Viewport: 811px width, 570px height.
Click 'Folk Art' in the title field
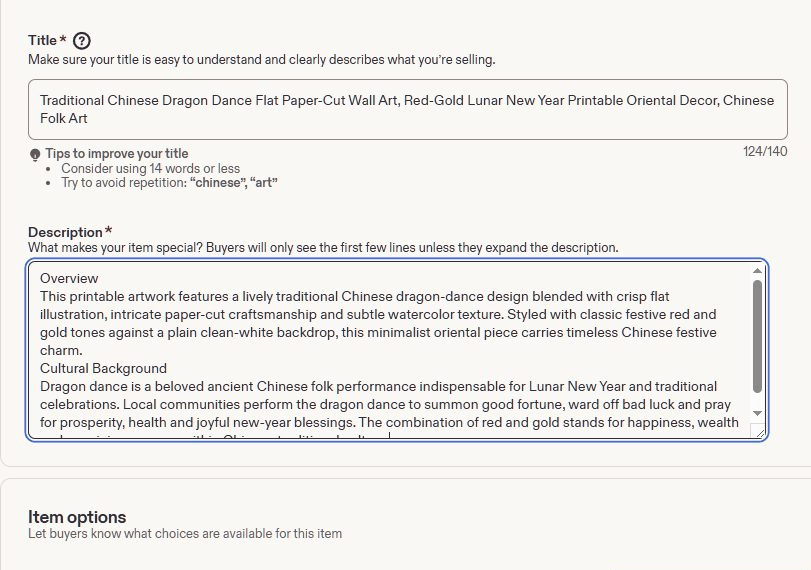click(64, 118)
